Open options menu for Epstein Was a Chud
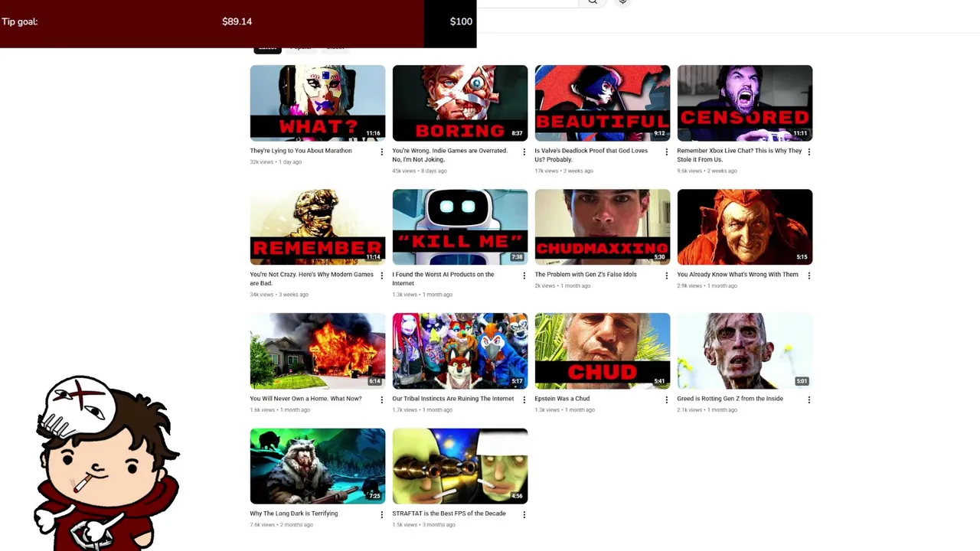The width and height of the screenshot is (980, 551). point(666,399)
